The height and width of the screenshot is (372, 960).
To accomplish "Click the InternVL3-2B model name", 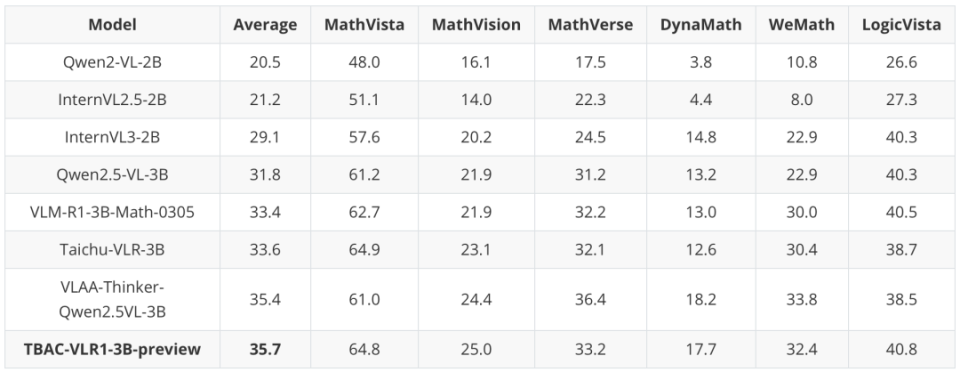I will tap(113, 137).
